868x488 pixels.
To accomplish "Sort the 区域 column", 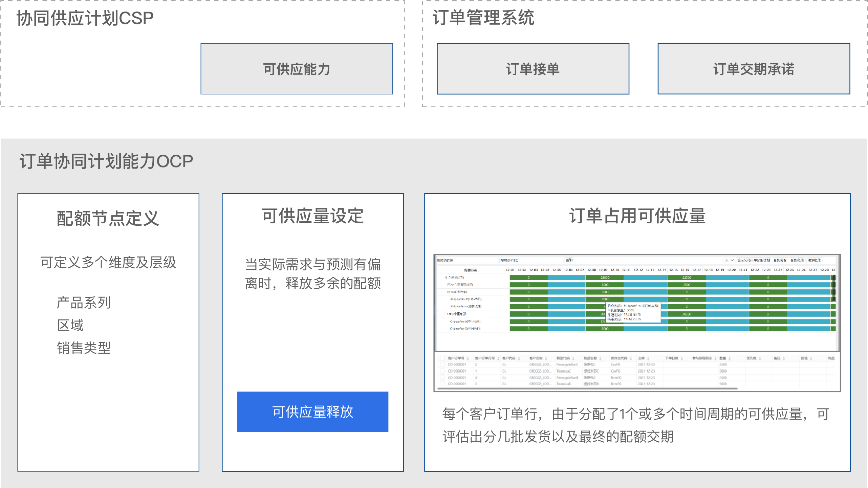I will (811, 359).
